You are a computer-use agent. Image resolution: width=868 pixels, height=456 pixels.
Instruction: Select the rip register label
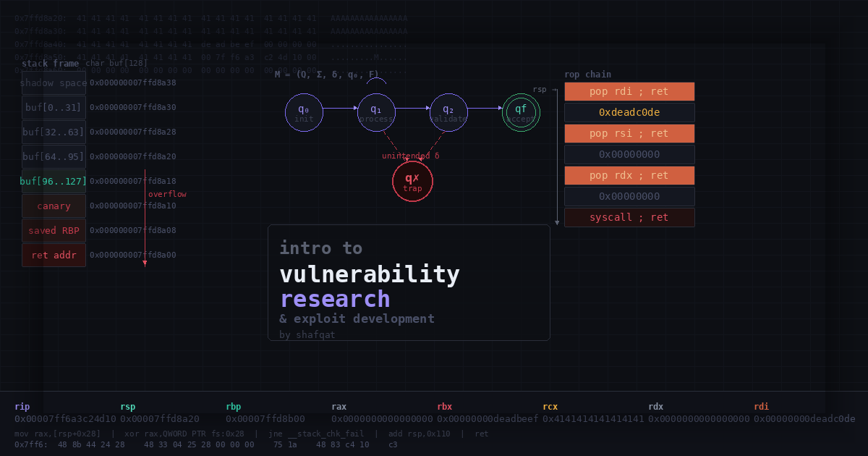(22, 406)
